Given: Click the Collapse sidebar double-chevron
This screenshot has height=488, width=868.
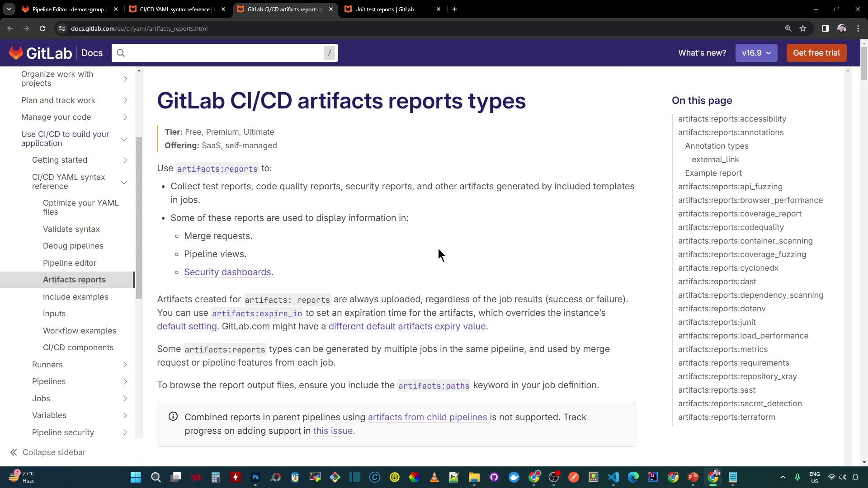Looking at the screenshot, I should (14, 452).
